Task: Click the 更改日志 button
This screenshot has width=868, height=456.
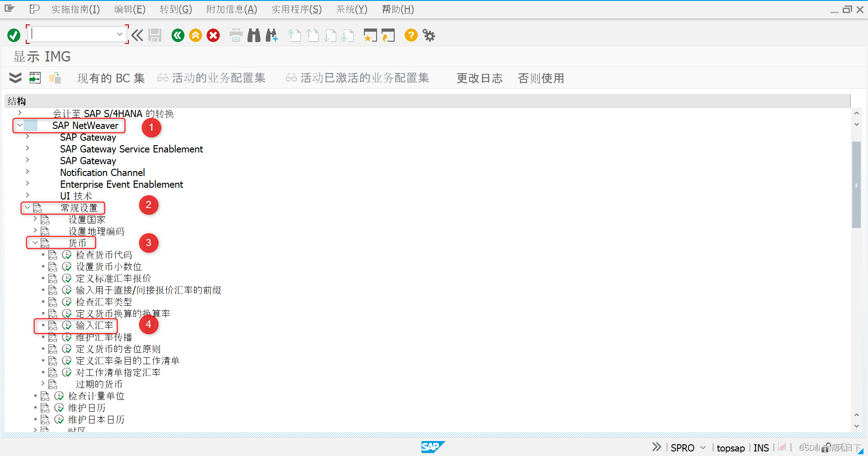Action: click(479, 78)
